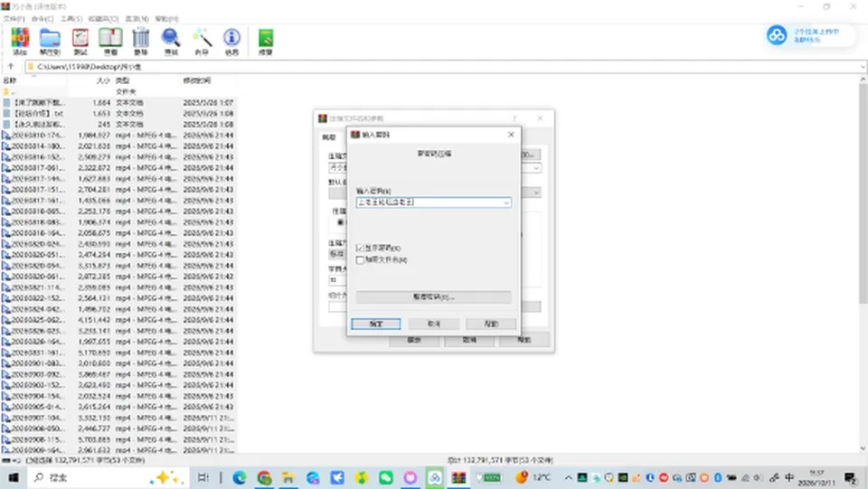
Task: Click the taskbar clock and date
Action: click(817, 478)
